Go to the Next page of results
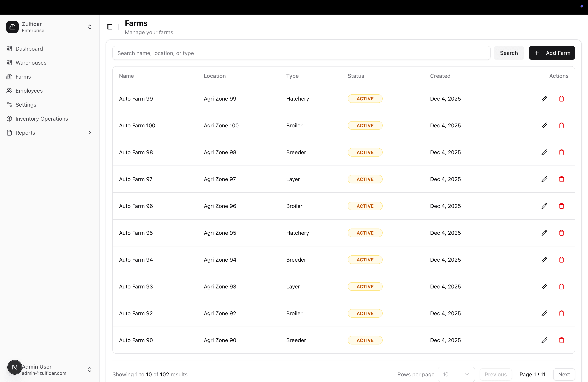Viewport: 588px width, 382px height. [564, 374]
